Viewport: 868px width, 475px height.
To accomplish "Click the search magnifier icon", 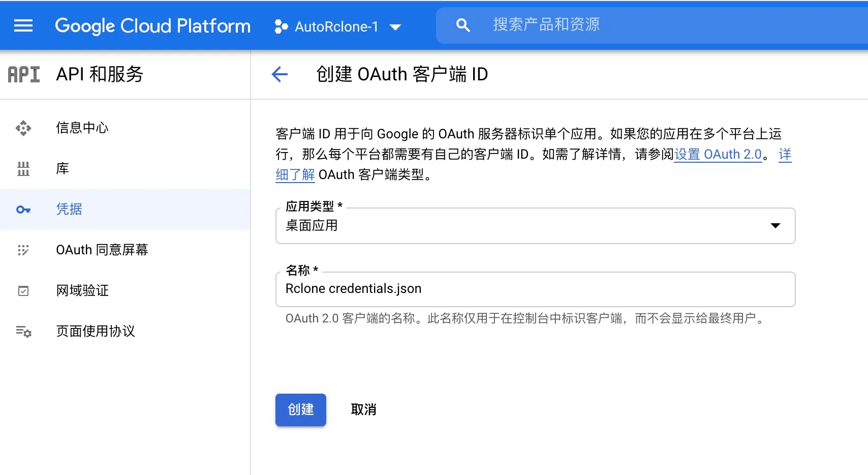I will click(462, 25).
